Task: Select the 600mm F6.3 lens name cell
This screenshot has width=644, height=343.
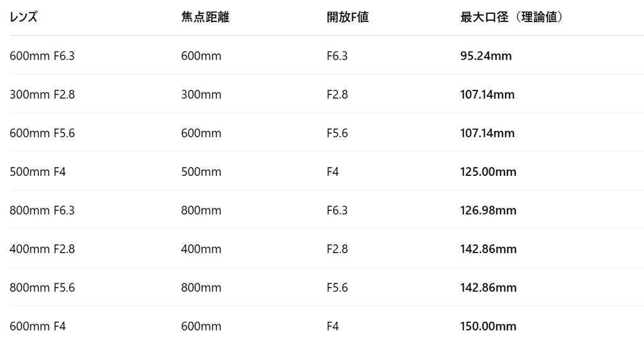Action: point(42,56)
